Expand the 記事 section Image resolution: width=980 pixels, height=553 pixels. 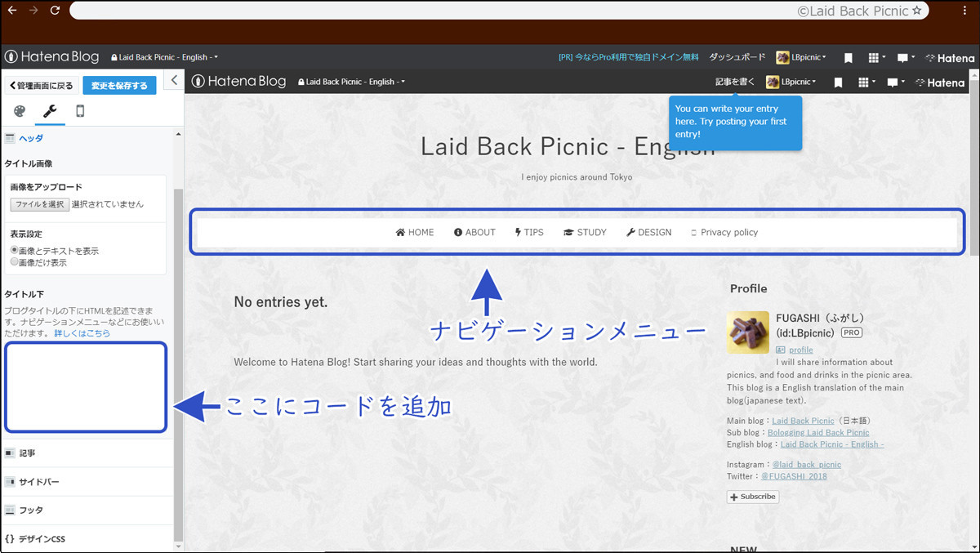click(87, 453)
